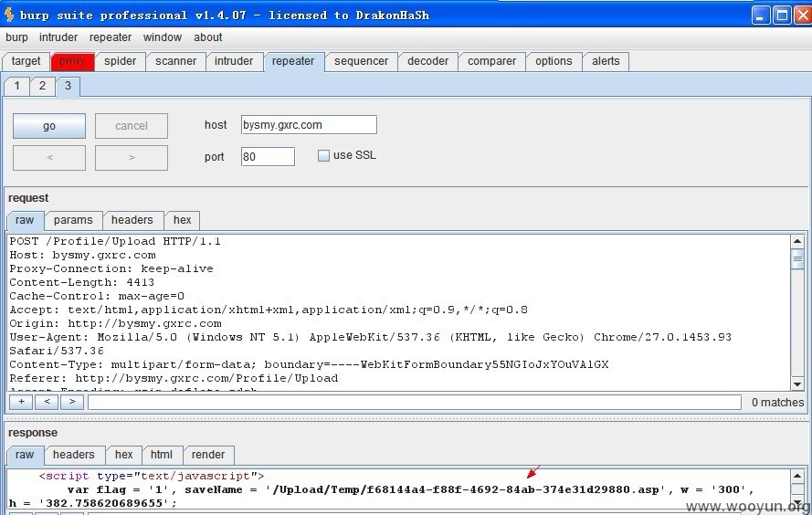Switch to the sequencer tab
The image size is (812, 515).
[362, 61]
